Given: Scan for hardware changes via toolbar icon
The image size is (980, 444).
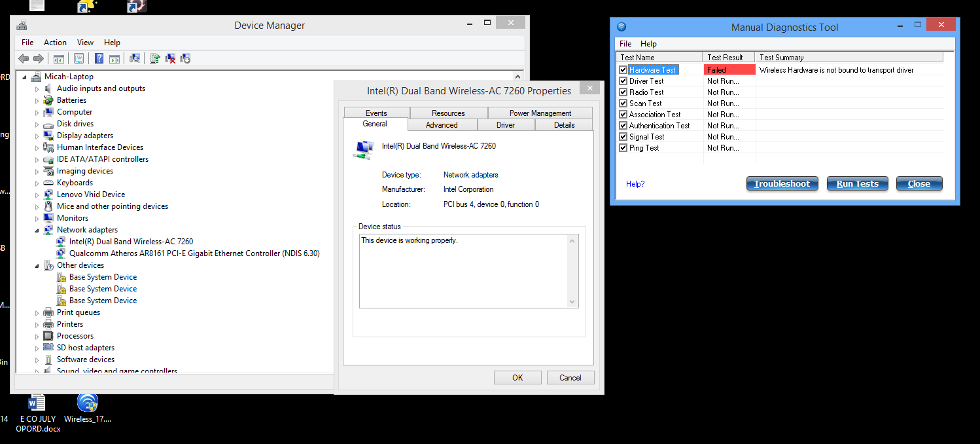Looking at the screenshot, I should [x=135, y=58].
